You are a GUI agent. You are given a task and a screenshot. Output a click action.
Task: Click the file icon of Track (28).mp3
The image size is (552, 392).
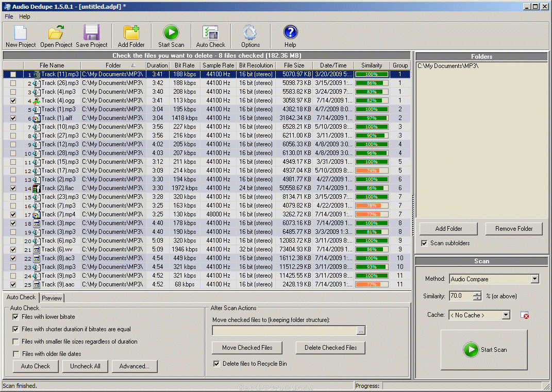click(x=37, y=153)
